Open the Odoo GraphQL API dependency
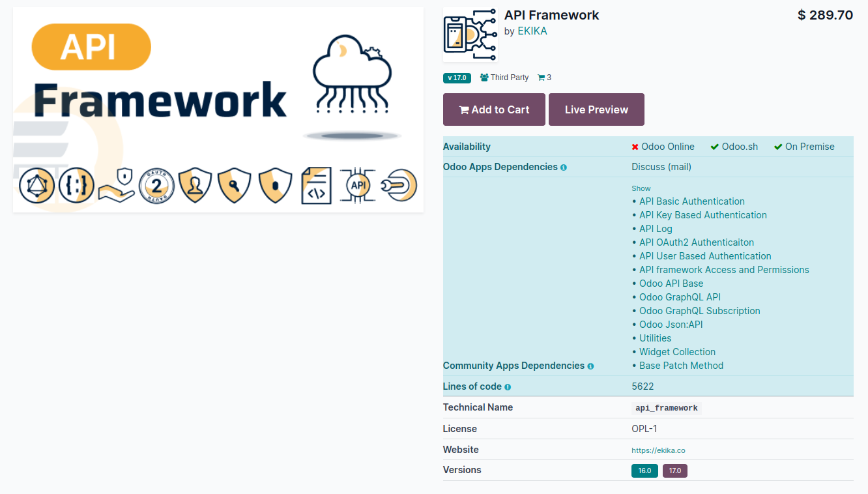The width and height of the screenshot is (868, 494). [x=680, y=297]
